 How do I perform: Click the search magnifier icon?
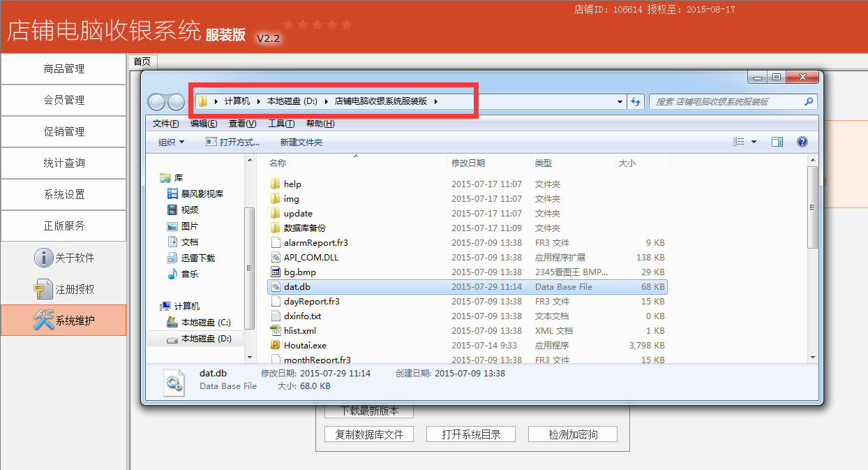point(809,101)
